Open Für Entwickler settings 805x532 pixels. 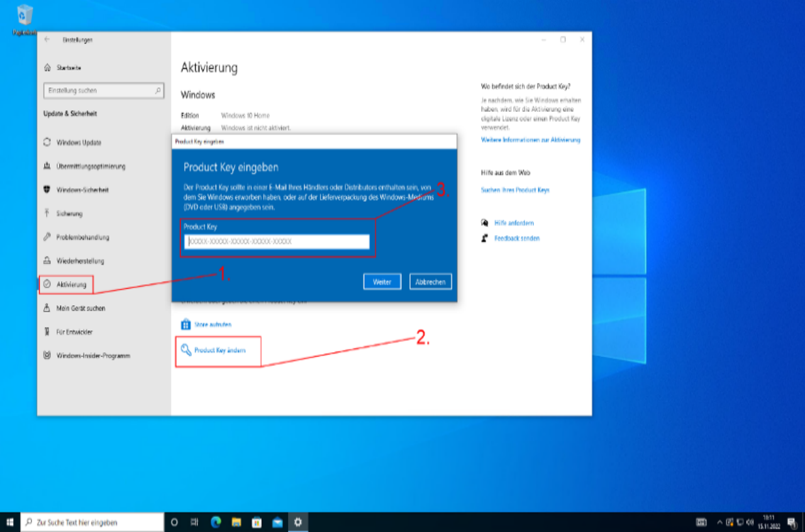point(74,332)
